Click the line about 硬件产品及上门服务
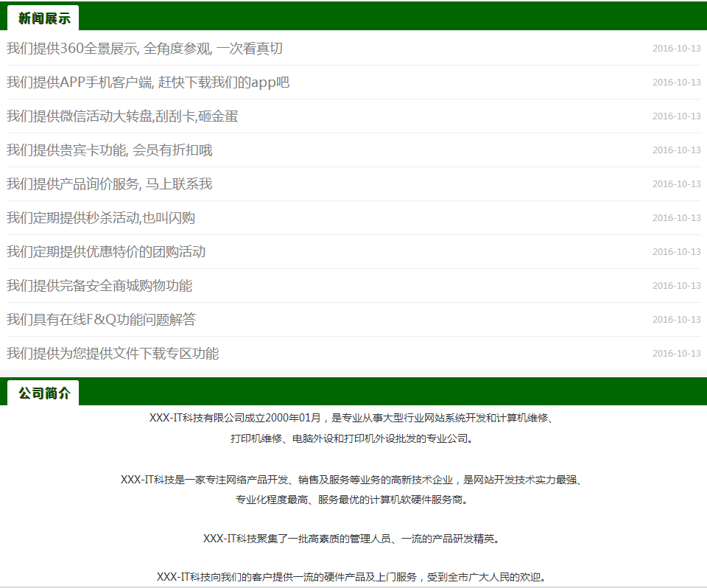The image size is (707, 588). pyautogui.click(x=352, y=577)
